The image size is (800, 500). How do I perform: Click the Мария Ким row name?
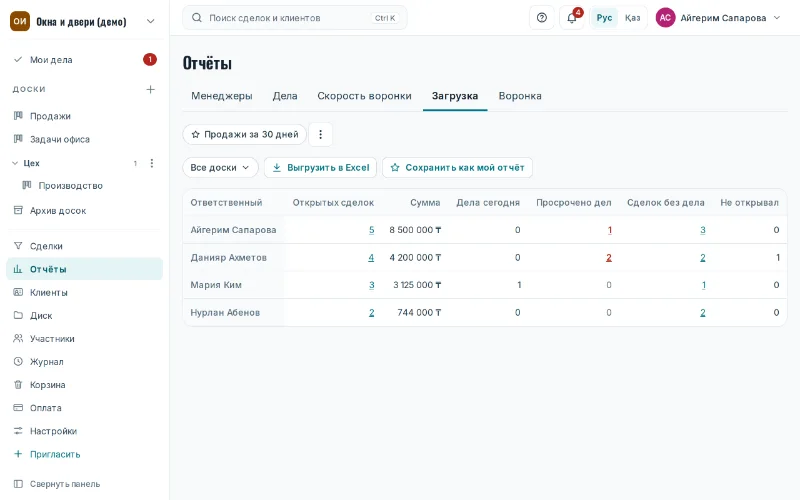216,285
